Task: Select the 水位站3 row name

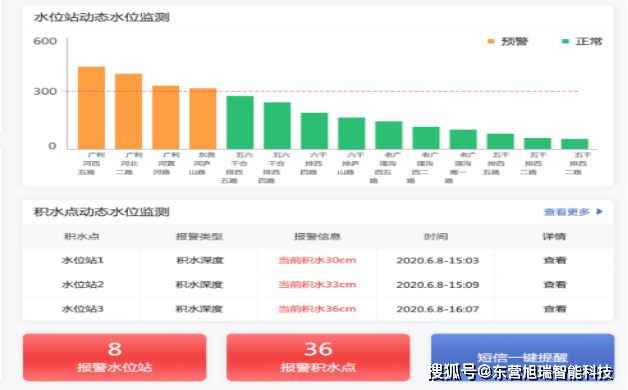Action: pos(83,309)
